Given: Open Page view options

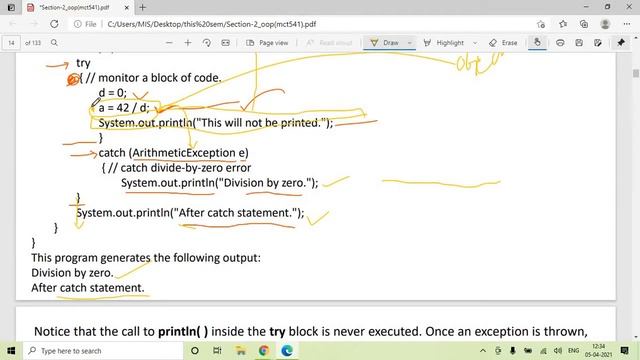Looking at the screenshot, I should pos(267,42).
